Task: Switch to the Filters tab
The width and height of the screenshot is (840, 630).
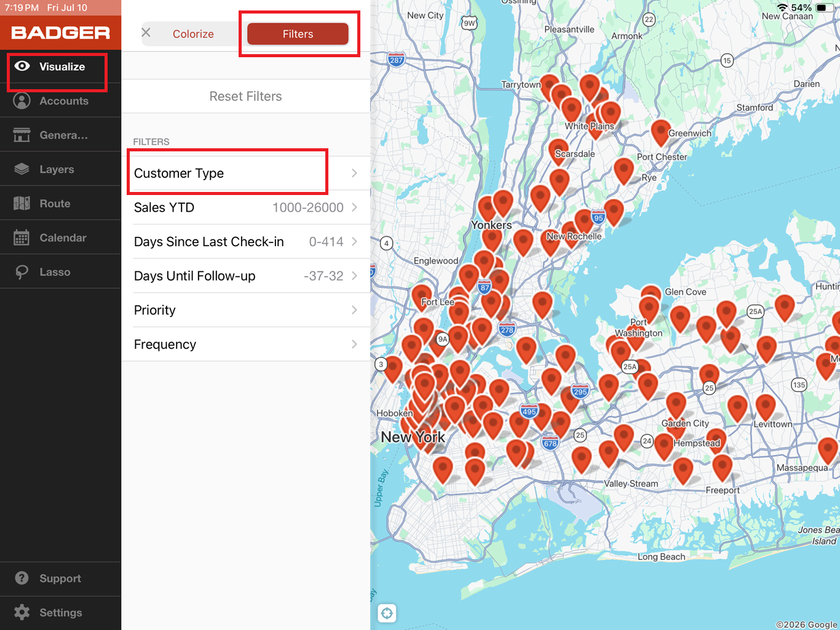Action: [298, 34]
